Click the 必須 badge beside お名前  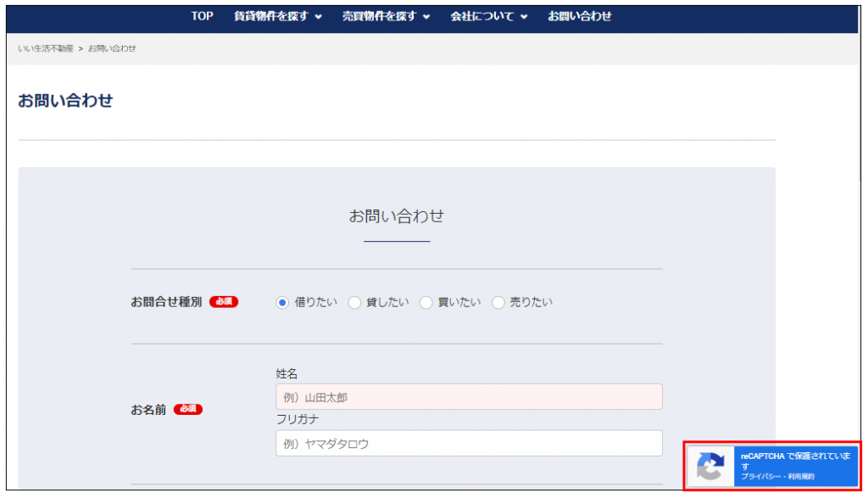click(188, 410)
